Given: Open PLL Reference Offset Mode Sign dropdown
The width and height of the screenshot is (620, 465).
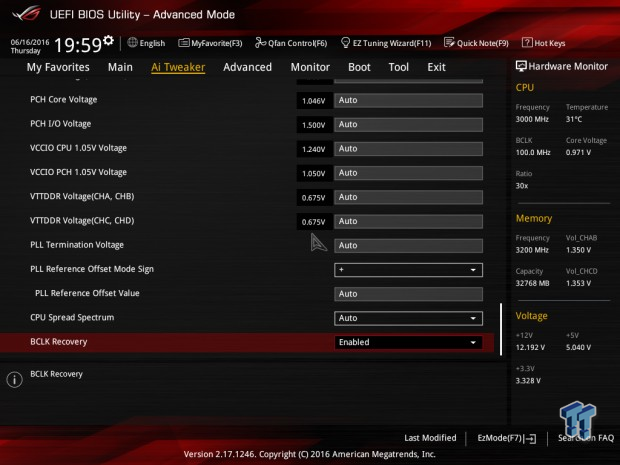Looking at the screenshot, I should pyautogui.click(x=408, y=270).
